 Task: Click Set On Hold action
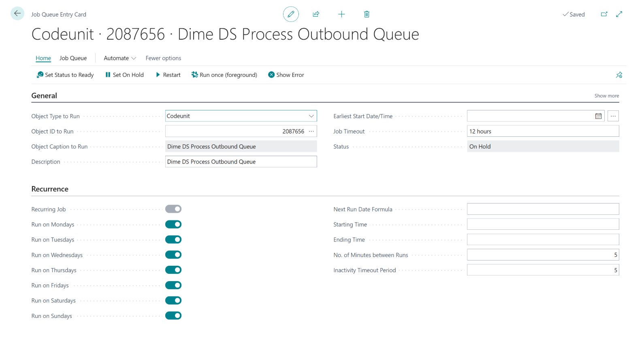[124, 75]
